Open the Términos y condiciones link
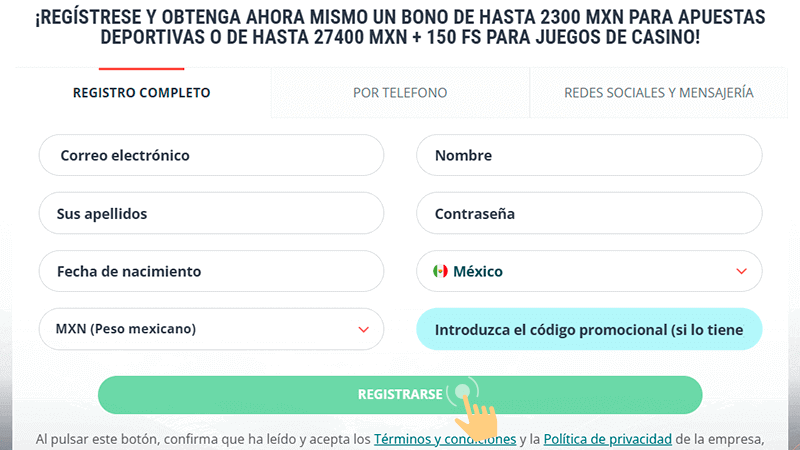This screenshot has height=450, width=800. click(x=445, y=438)
